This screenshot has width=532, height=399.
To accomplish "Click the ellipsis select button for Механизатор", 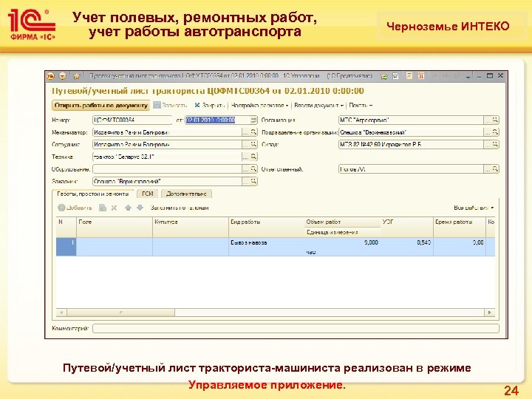I will coord(245,132).
